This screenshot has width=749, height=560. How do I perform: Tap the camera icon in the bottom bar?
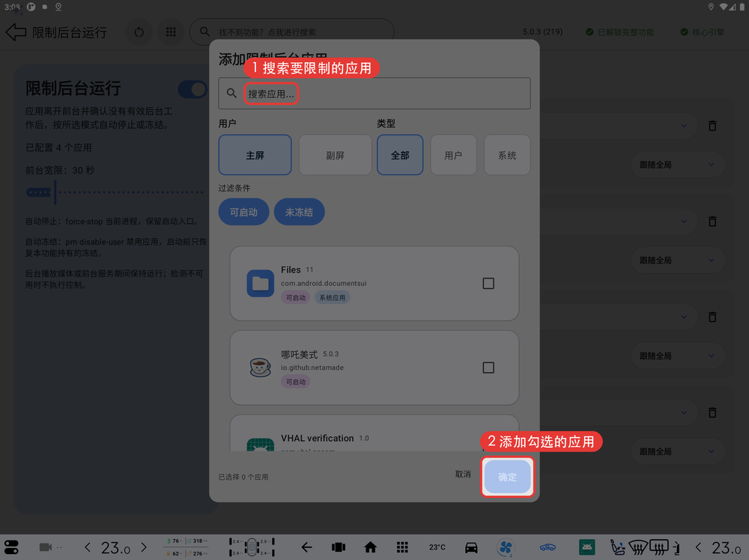pyautogui.click(x=46, y=547)
